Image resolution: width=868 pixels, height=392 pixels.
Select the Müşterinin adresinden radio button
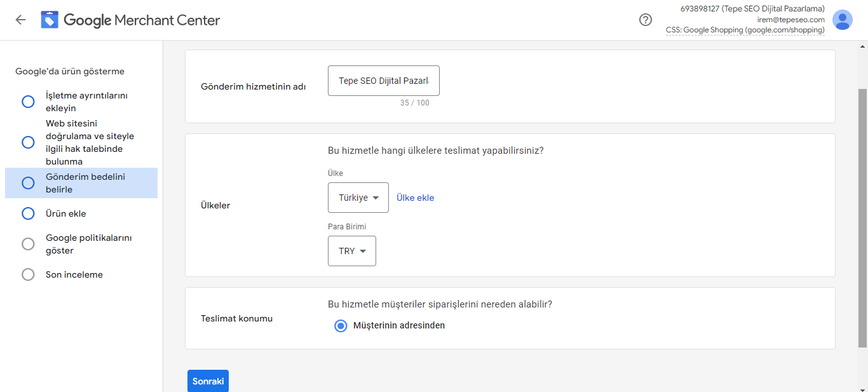(341, 325)
